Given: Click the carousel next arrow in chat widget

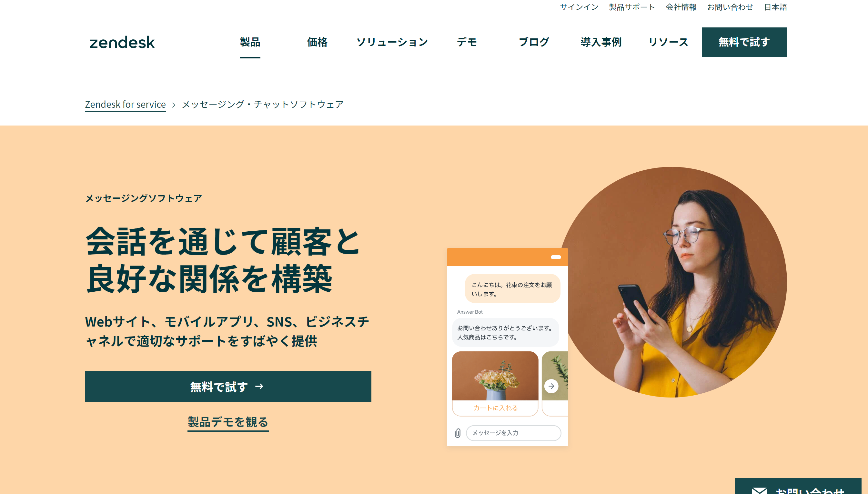Looking at the screenshot, I should (551, 386).
